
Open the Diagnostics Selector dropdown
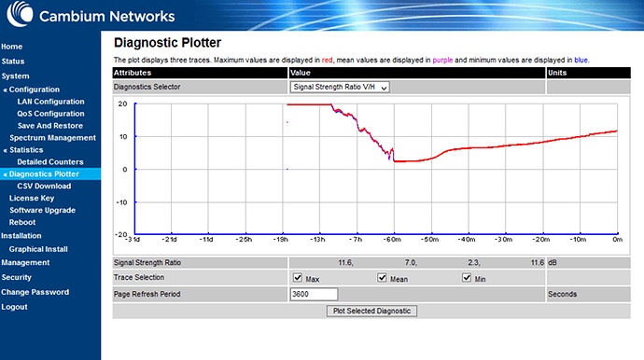(340, 87)
